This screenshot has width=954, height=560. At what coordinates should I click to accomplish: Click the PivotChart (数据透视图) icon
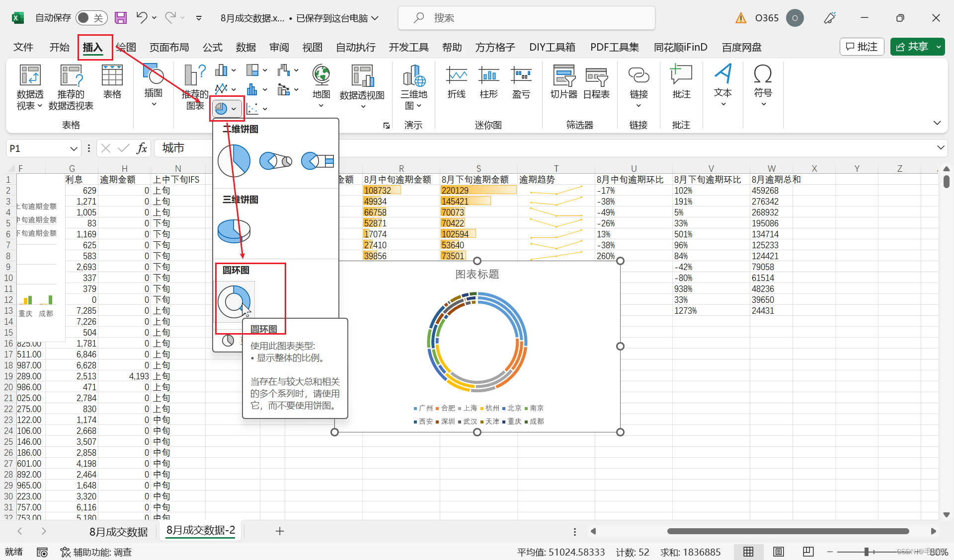coord(362,86)
